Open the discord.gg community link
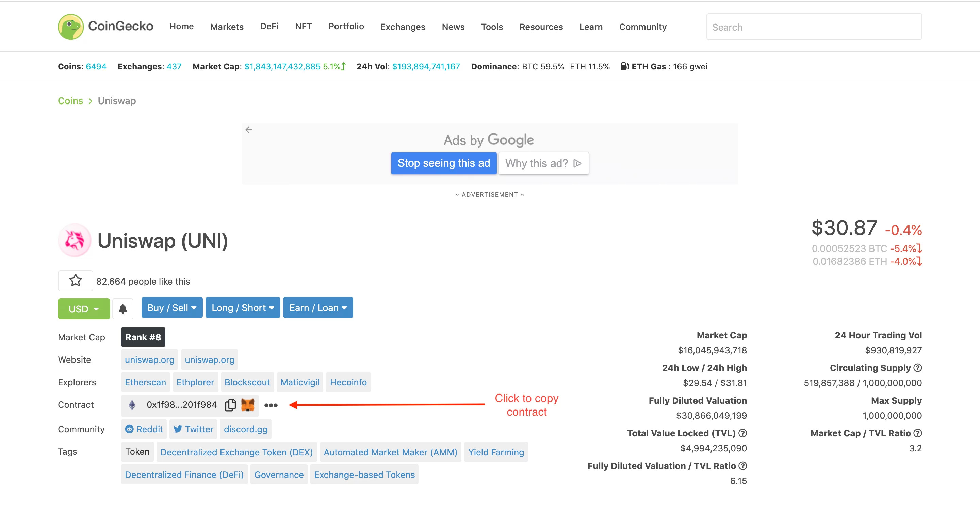The width and height of the screenshot is (980, 514). click(x=246, y=429)
